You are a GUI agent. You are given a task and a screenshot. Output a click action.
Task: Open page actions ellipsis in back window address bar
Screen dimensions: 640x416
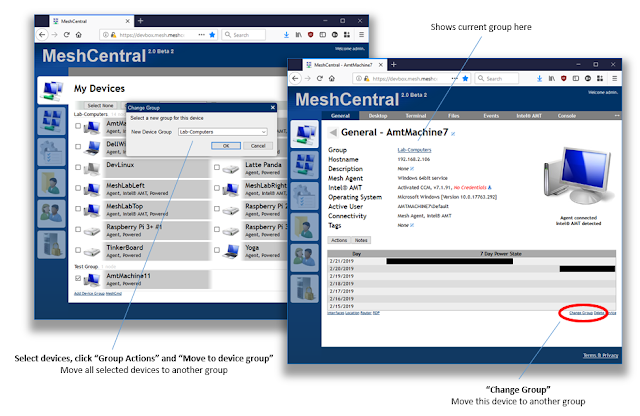pyautogui.click(x=201, y=35)
